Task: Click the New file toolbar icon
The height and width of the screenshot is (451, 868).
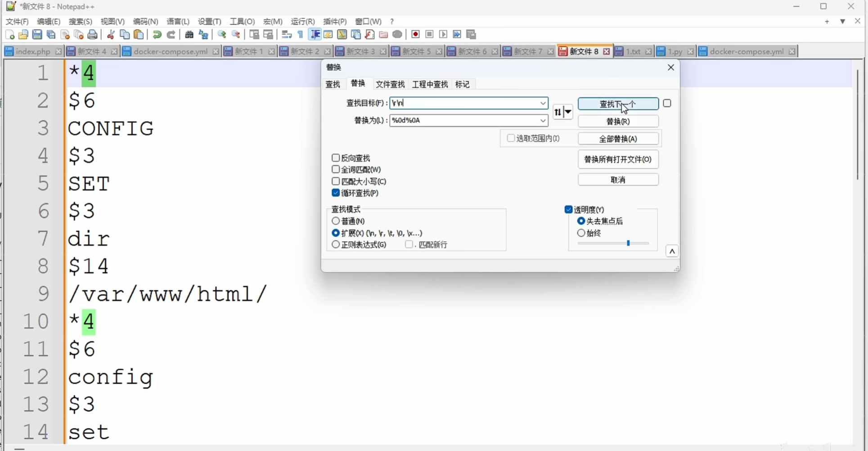Action: [10, 35]
